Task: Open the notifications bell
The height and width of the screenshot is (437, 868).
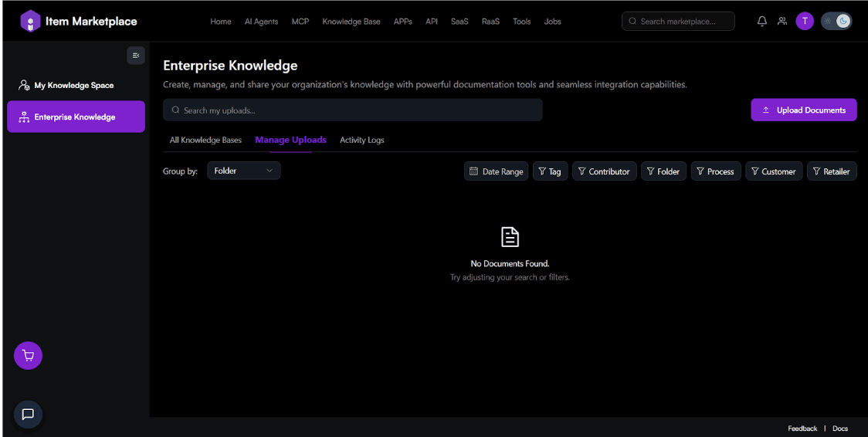Action: (x=761, y=22)
